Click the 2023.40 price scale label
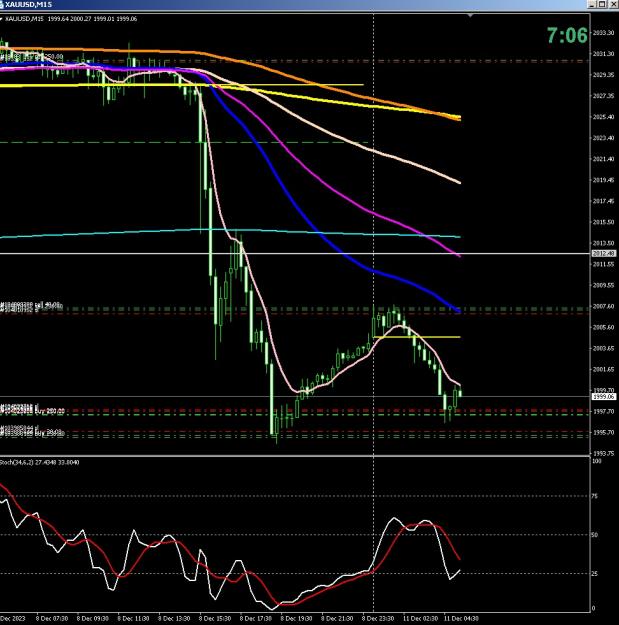 (x=603, y=138)
